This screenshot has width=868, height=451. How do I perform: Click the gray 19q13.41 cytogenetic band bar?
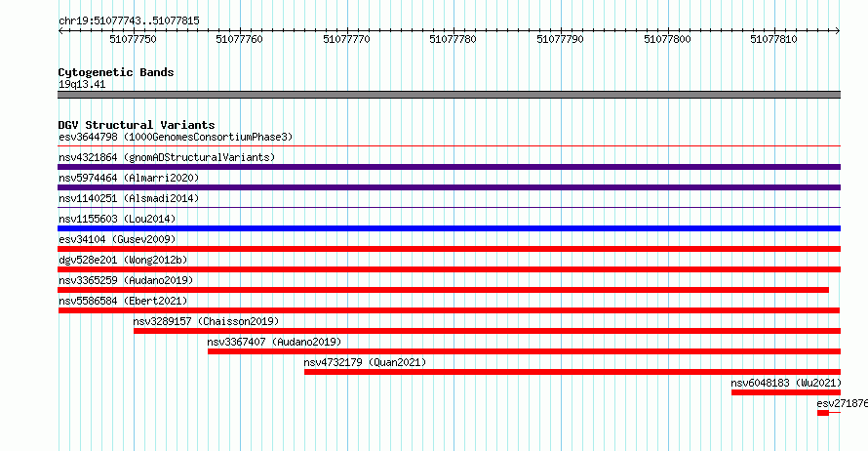(449, 95)
